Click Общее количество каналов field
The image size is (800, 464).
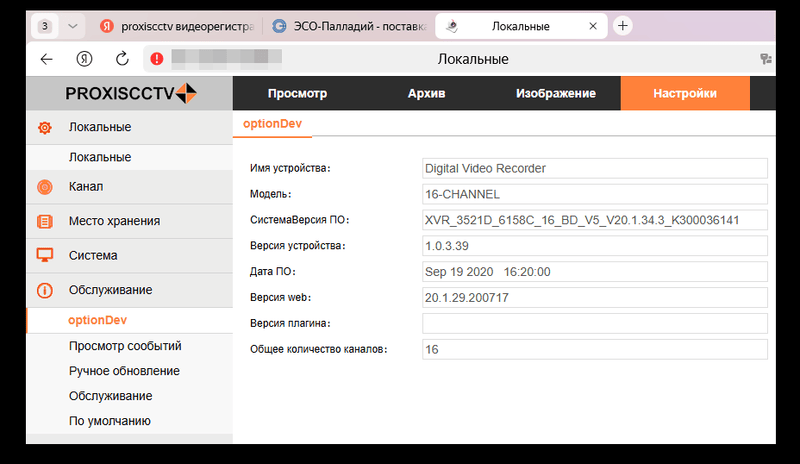coord(595,350)
